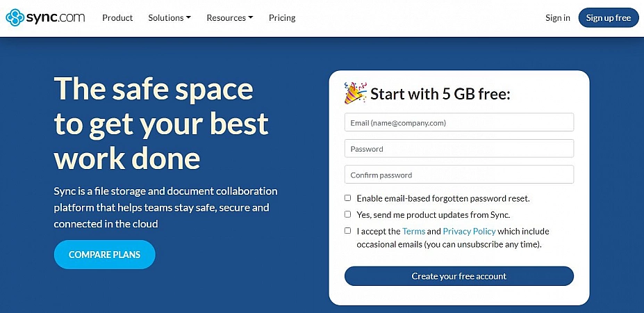Open the Terms link
Viewport: 644px width, 313px height.
413,231
